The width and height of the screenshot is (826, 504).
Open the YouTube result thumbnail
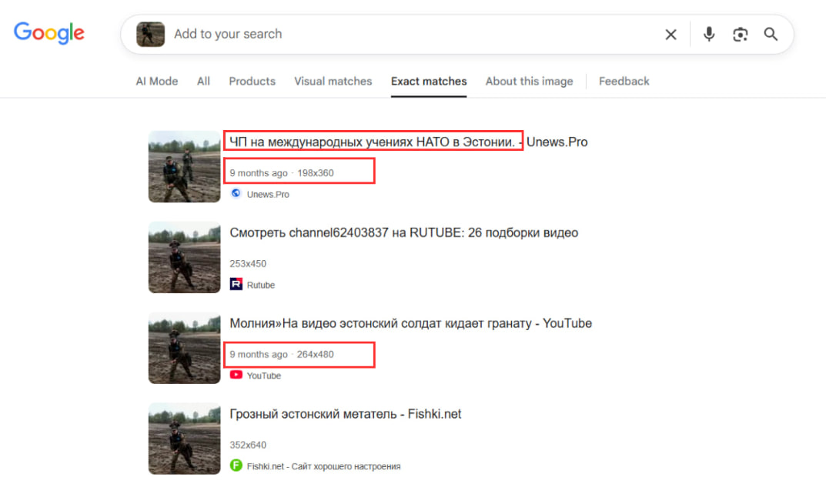185,348
